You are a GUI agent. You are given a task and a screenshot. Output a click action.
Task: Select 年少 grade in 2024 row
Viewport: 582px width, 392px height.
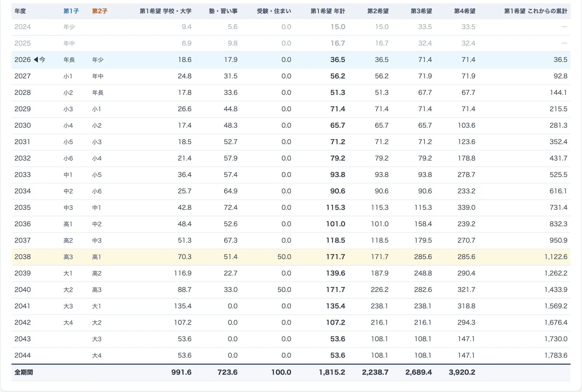(69, 27)
